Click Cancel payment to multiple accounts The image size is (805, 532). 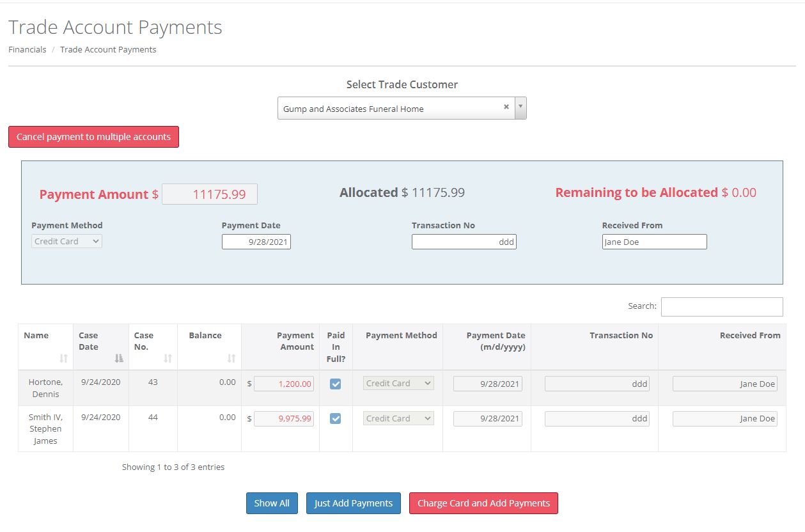click(93, 137)
